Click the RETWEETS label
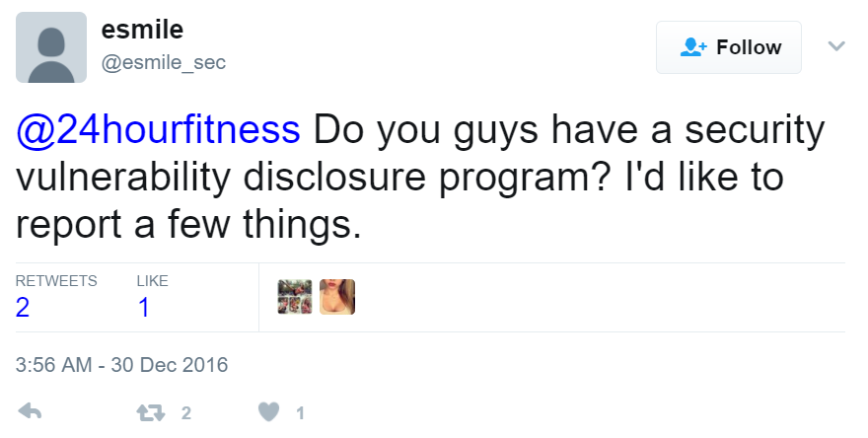The width and height of the screenshot is (868, 438). [x=56, y=281]
